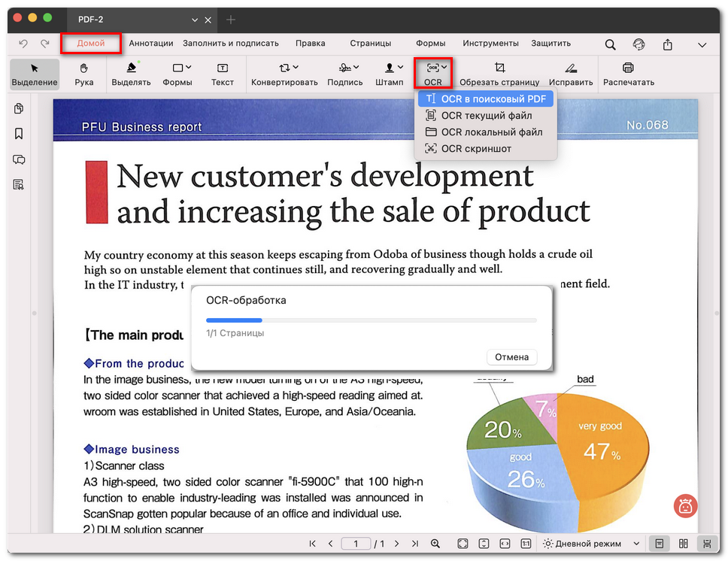Open the bookmarks panel in sidebar
The image size is (728, 561).
(18, 134)
